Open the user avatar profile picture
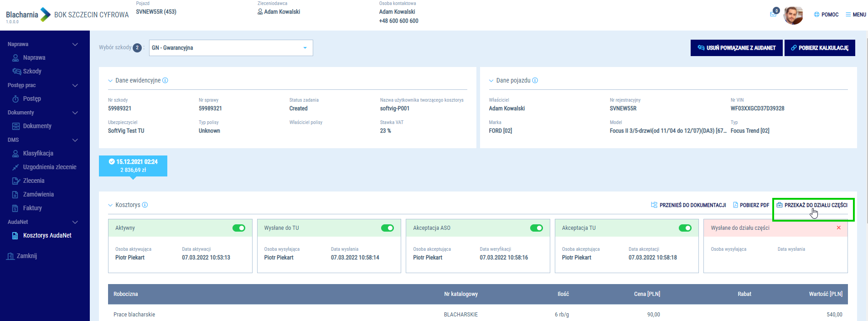Screen dimensions: 868x321 pos(793,15)
